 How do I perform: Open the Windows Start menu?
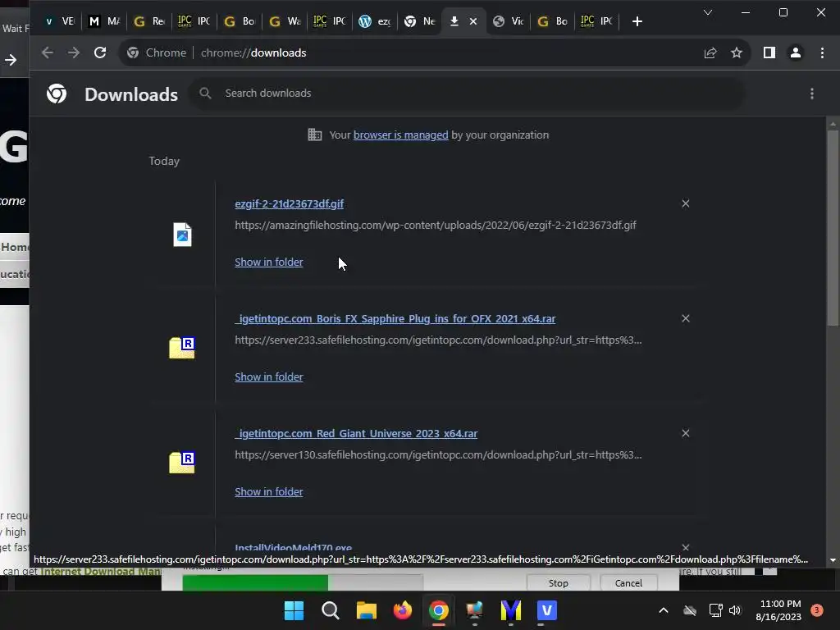pos(294,610)
